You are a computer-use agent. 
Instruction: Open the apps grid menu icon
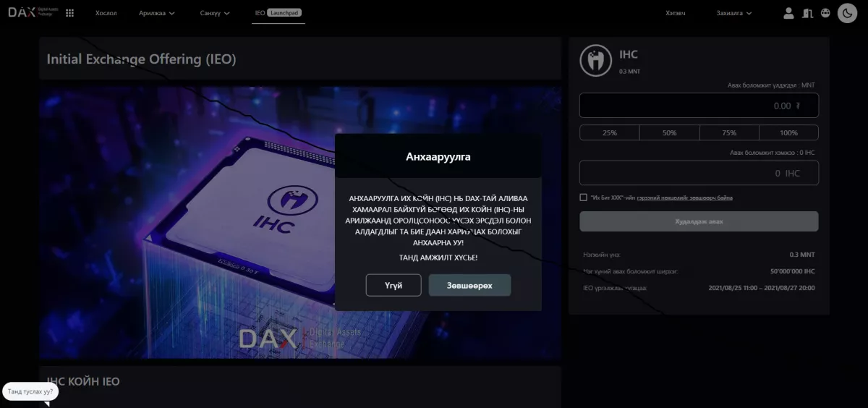pos(69,13)
